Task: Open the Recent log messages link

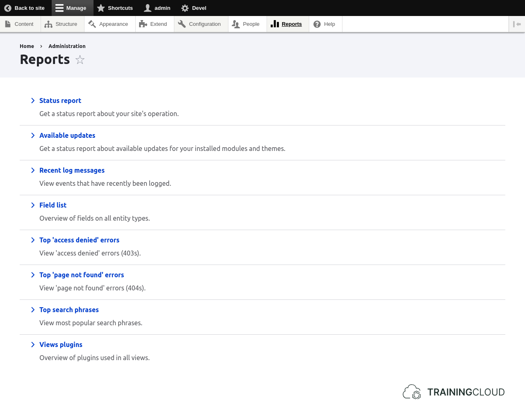Action: click(72, 170)
